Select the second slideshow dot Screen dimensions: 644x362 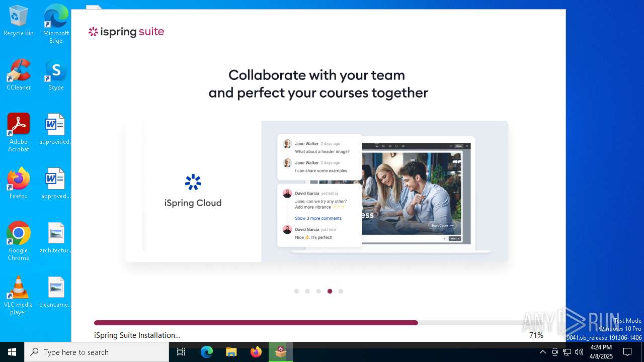coord(307,291)
